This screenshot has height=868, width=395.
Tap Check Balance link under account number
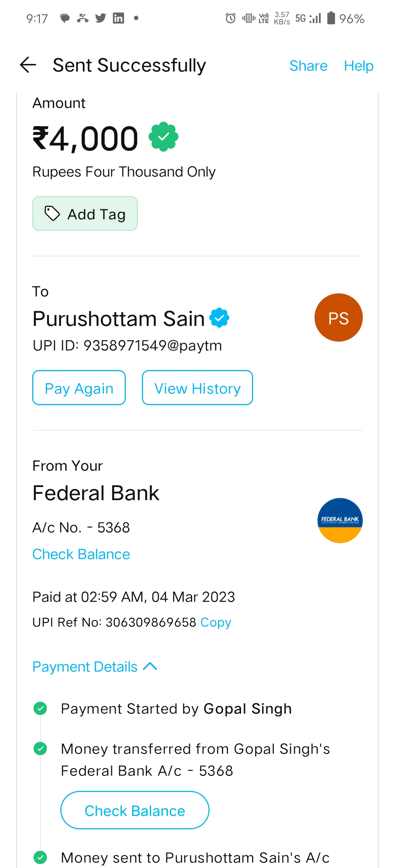[x=81, y=554]
